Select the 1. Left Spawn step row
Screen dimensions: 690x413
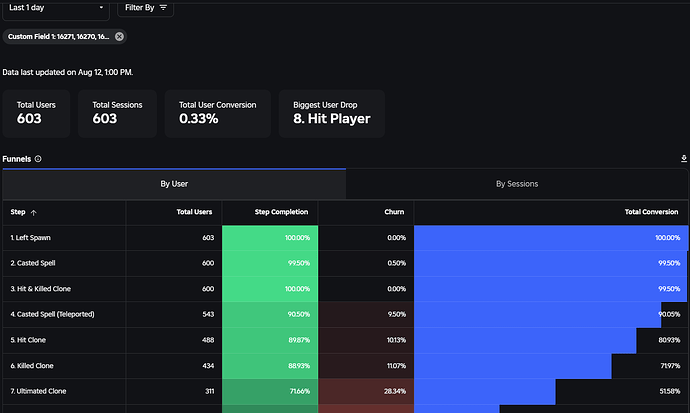tap(345, 238)
